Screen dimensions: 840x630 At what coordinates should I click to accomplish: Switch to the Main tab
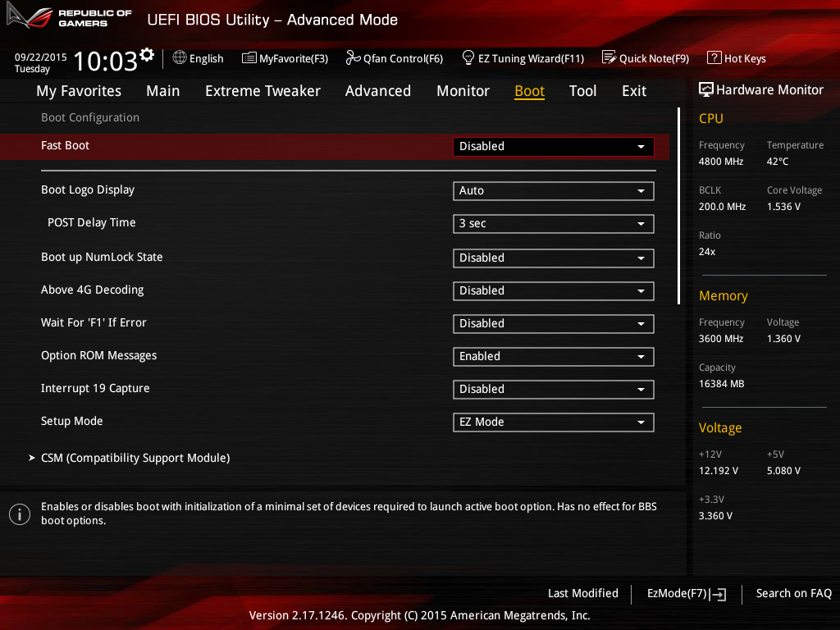tap(163, 91)
